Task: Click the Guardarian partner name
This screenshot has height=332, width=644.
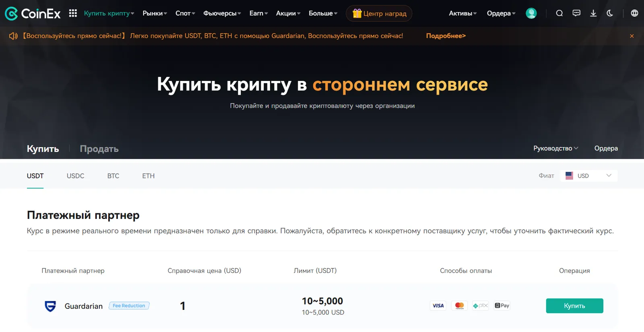Action: coord(84,306)
